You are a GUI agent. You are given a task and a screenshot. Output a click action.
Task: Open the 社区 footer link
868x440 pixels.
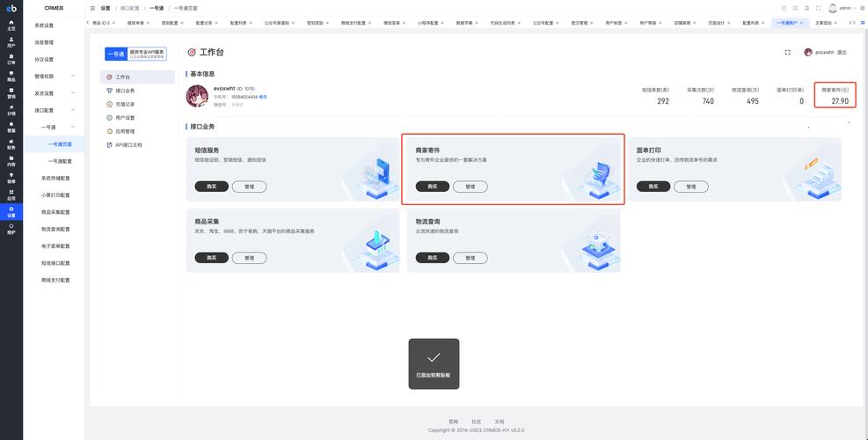476,422
